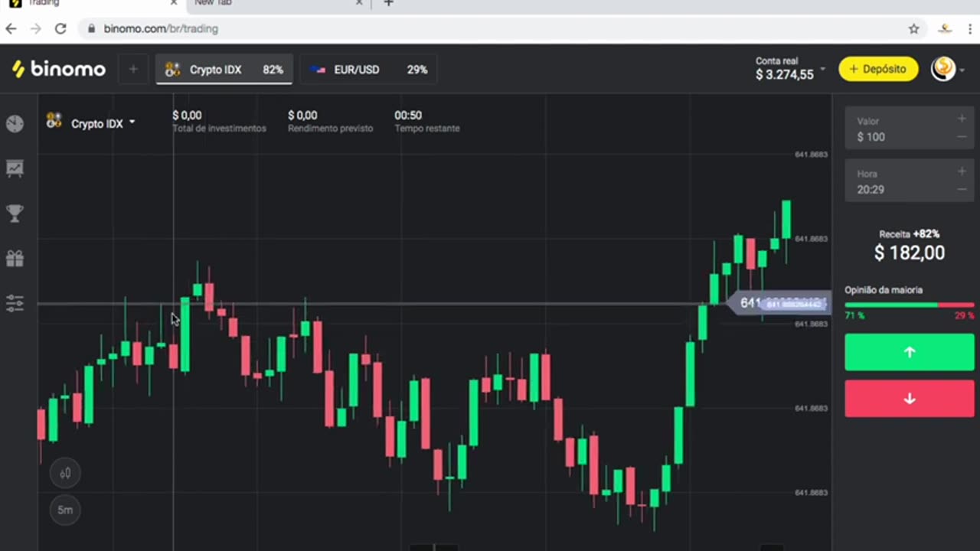Image resolution: width=980 pixels, height=551 pixels.
Task: Open the chart type candlestick button
Action: [65, 473]
